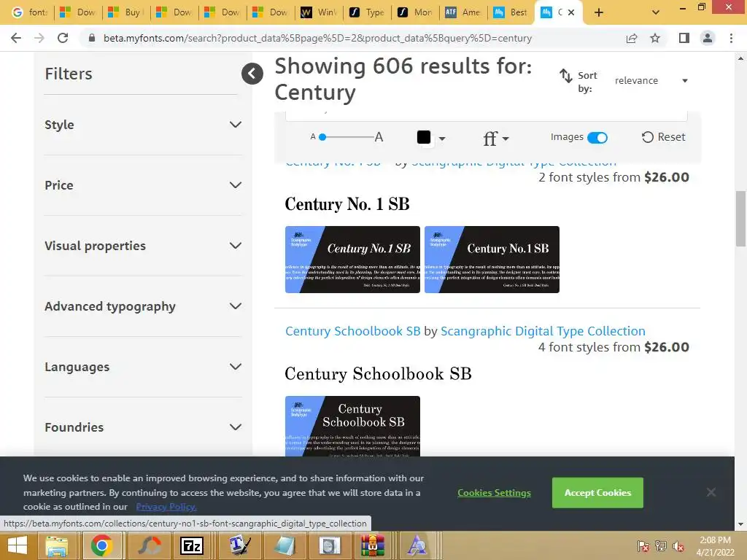
Task: Open the Century No.1 SB bold thumbnail
Action: pos(492,260)
